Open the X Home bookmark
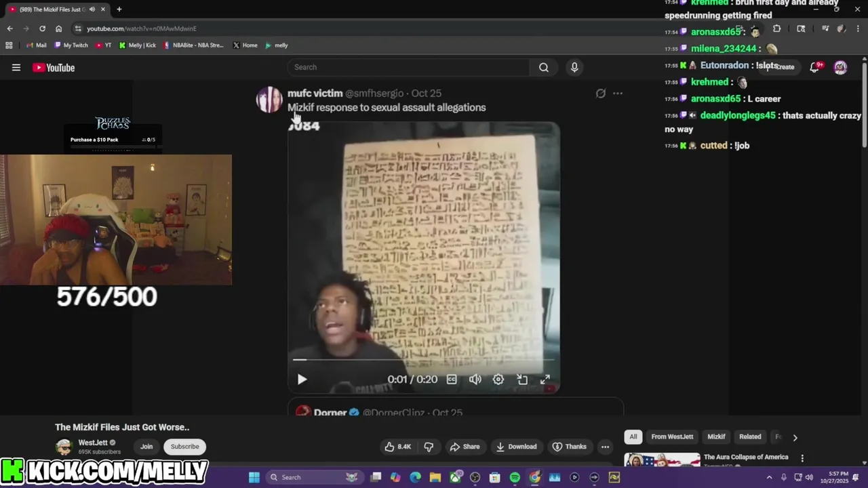The height and width of the screenshot is (488, 868). point(245,45)
